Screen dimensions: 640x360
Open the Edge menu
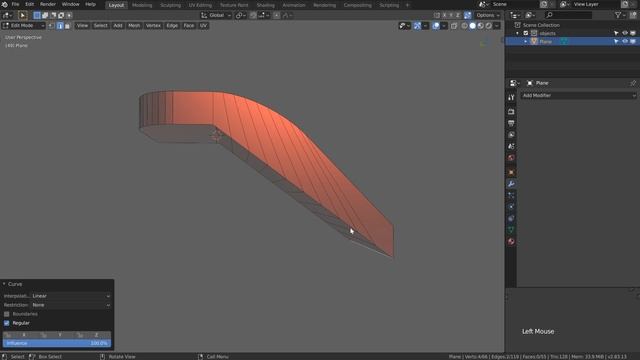pos(172,26)
